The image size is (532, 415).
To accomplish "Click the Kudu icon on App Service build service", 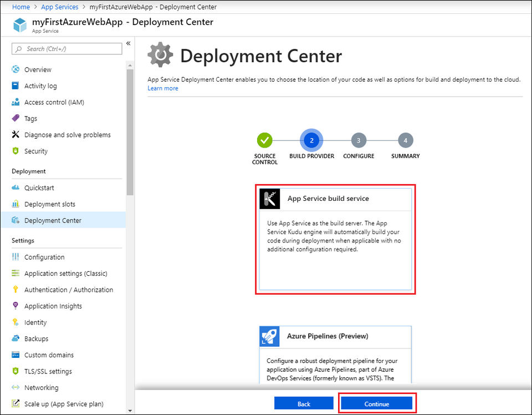I will pyautogui.click(x=270, y=199).
